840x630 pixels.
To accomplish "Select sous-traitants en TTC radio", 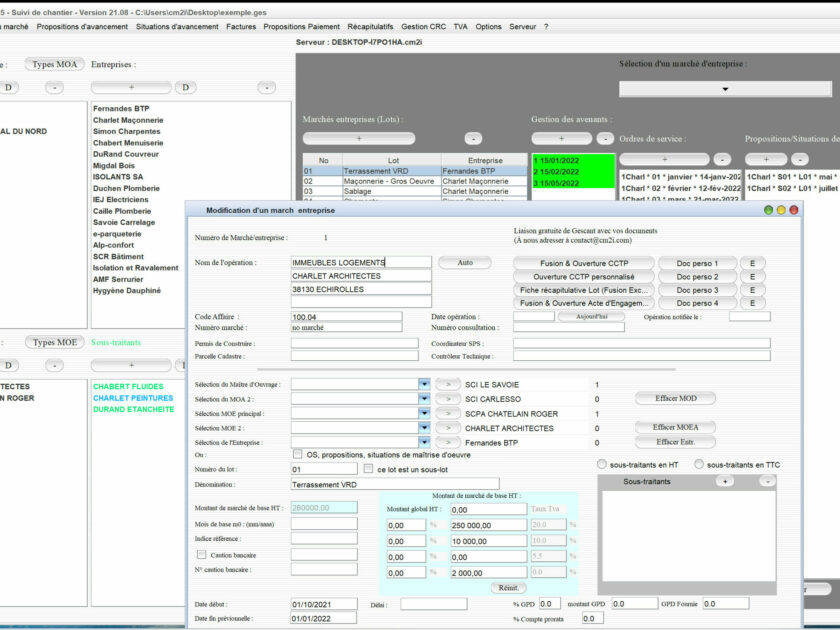I will tap(699, 464).
